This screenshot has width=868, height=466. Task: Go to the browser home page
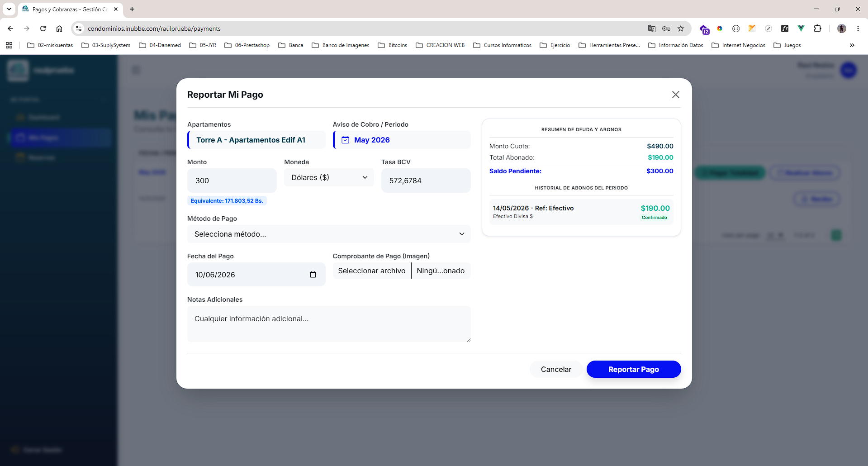coord(59,29)
